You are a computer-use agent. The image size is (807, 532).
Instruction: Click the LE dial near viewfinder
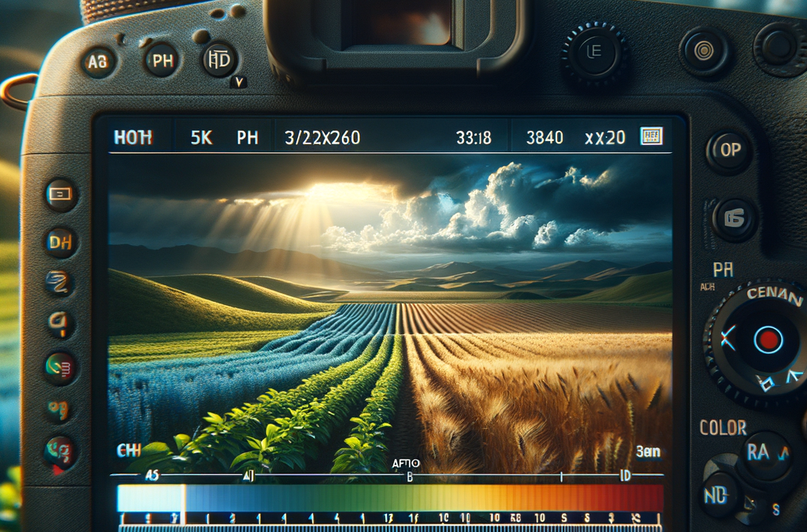coord(593,51)
